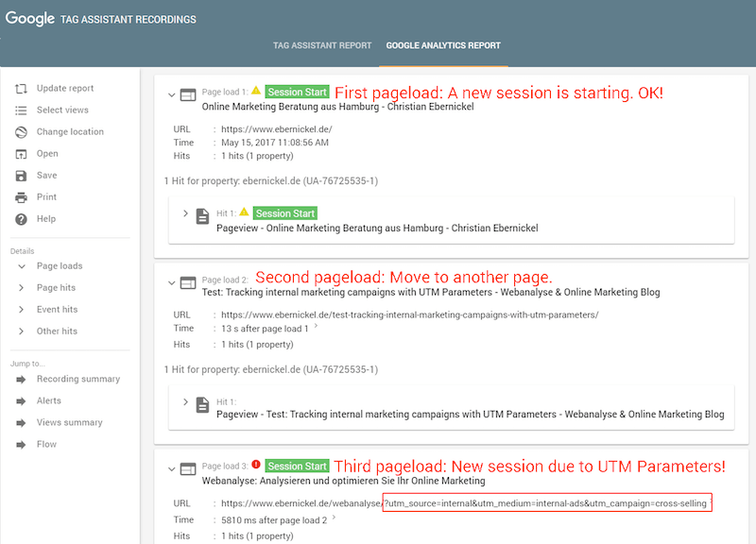Viewport: 756px width, 544px height.
Task: Jump to Views summary
Action: 69,422
